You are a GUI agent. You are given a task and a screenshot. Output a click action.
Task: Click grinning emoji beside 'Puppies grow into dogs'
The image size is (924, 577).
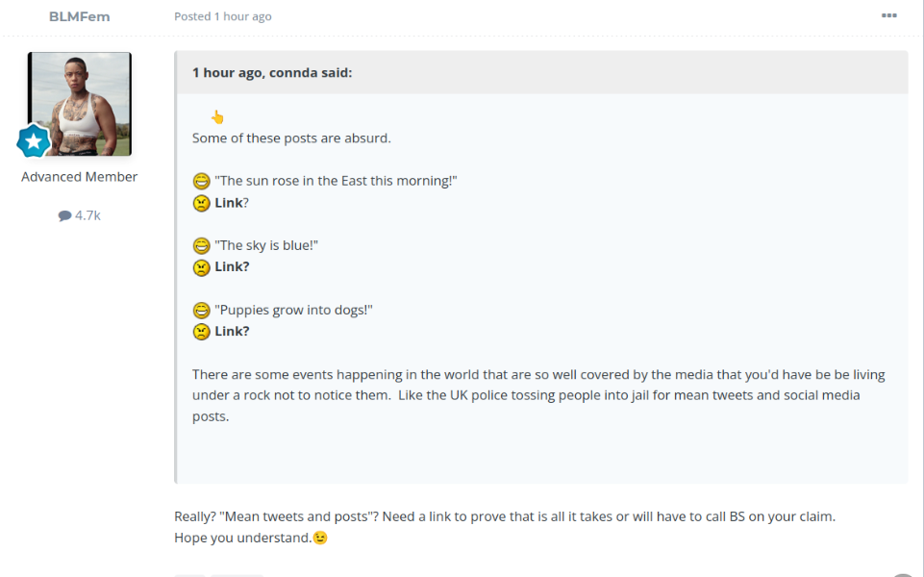201,310
